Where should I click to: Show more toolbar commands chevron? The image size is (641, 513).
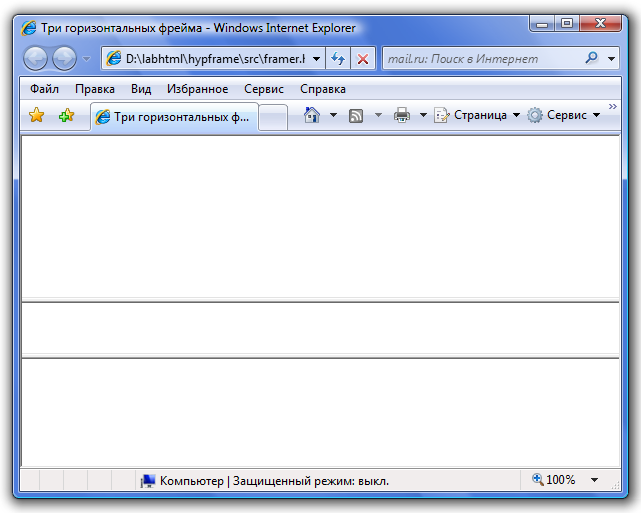click(x=612, y=107)
